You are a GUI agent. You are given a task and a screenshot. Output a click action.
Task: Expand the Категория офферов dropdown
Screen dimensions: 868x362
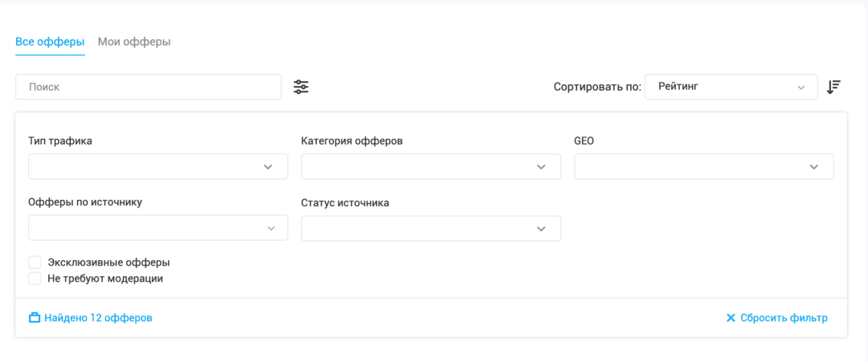point(432,166)
